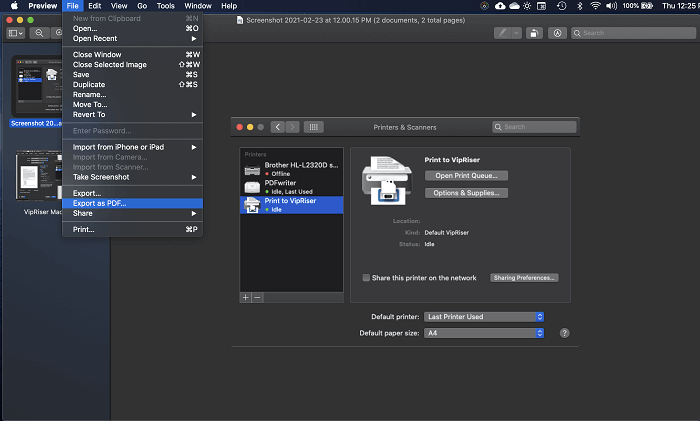The height and width of the screenshot is (421, 700).
Task: Click the back arrow in Printers & Scanners
Action: (x=277, y=127)
